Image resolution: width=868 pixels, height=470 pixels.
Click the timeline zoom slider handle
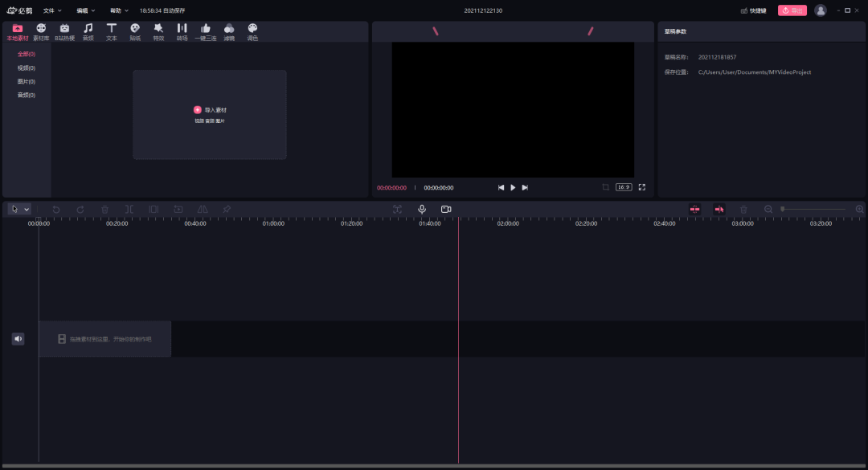click(783, 209)
